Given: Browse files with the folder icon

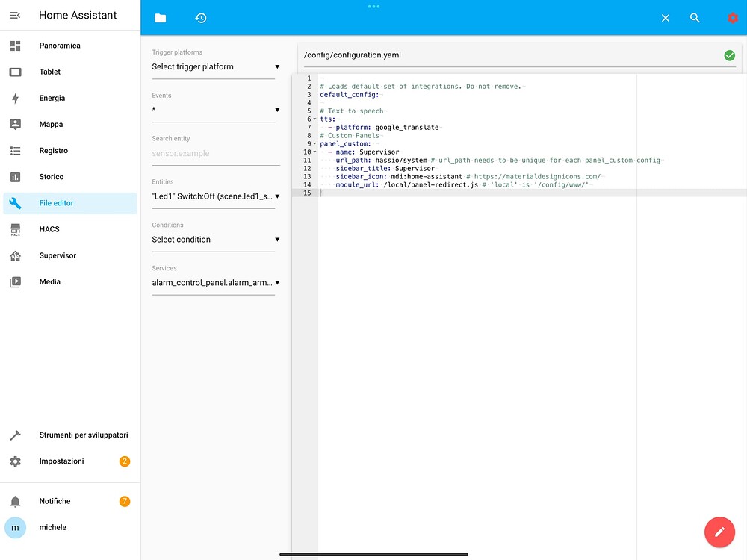Looking at the screenshot, I should coord(161,18).
